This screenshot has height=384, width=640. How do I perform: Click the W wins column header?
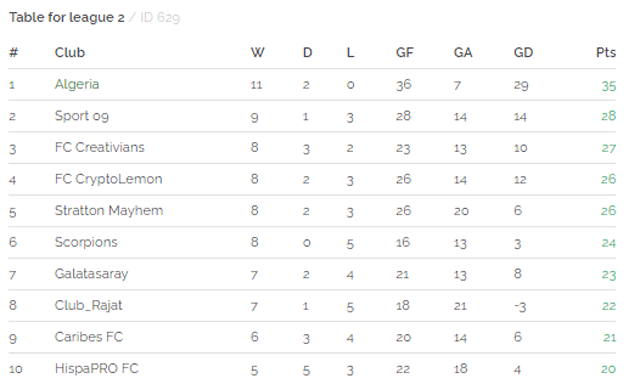(257, 53)
